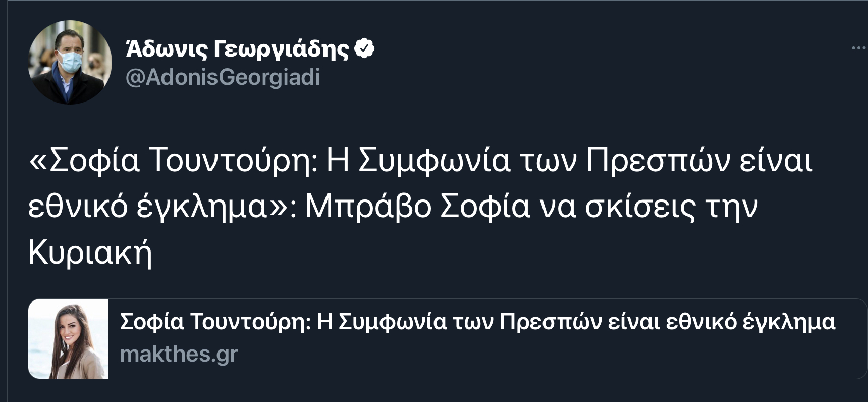Open Adonis Georgiadis's profile picture
The width and height of the screenshot is (868, 402).
(x=70, y=62)
